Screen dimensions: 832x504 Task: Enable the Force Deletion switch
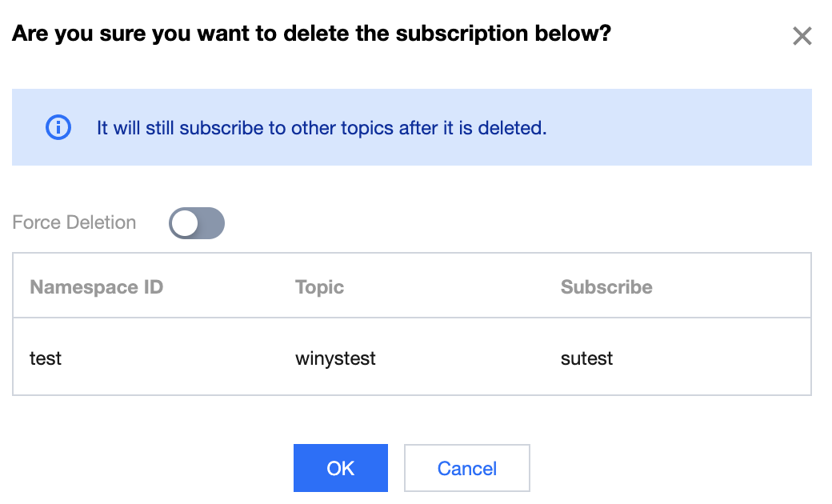197,223
